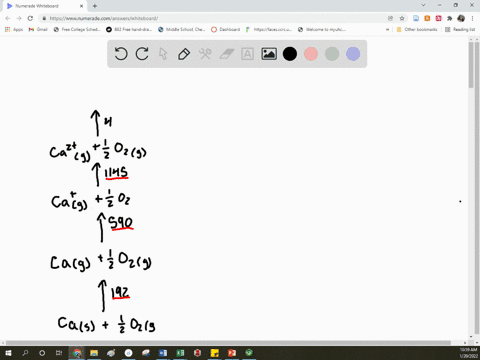Open Windows taskbar search
Viewport: 480px width, 360px height.
pos(25,353)
